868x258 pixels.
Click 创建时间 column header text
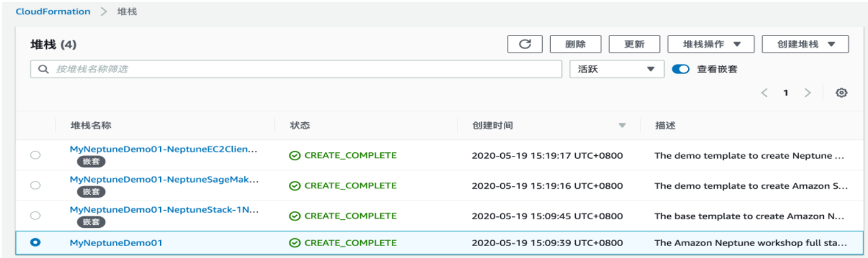pos(492,126)
